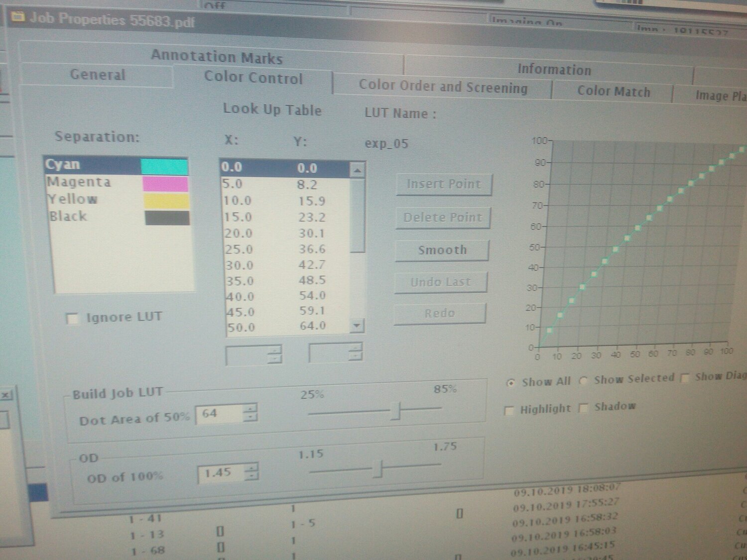Switch to the Color Match tab
The width and height of the screenshot is (747, 560).
click(613, 92)
